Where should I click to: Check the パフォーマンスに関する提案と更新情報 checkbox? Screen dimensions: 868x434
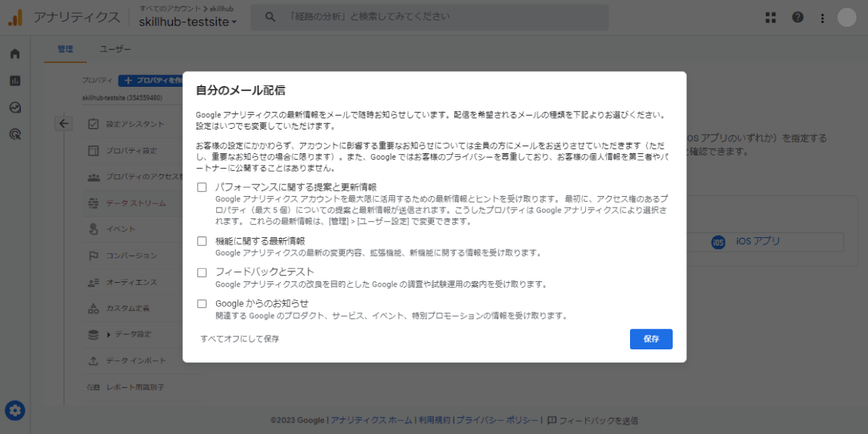tap(202, 187)
